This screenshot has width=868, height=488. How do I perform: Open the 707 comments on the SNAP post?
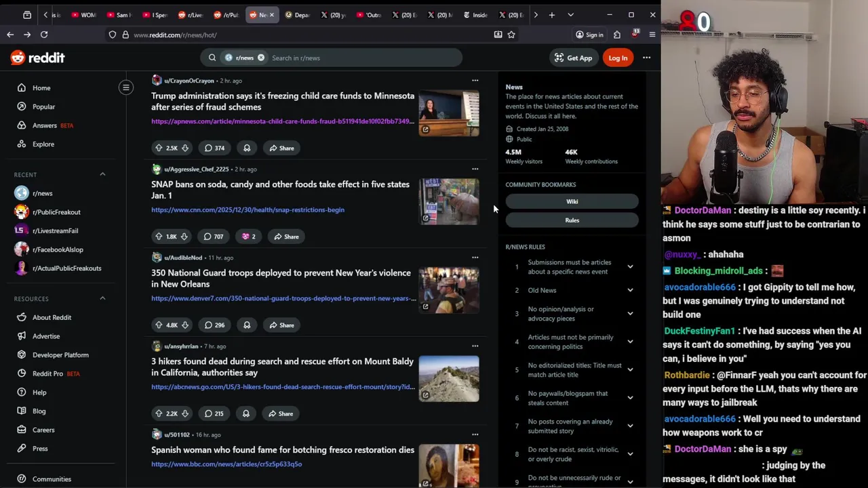213,237
